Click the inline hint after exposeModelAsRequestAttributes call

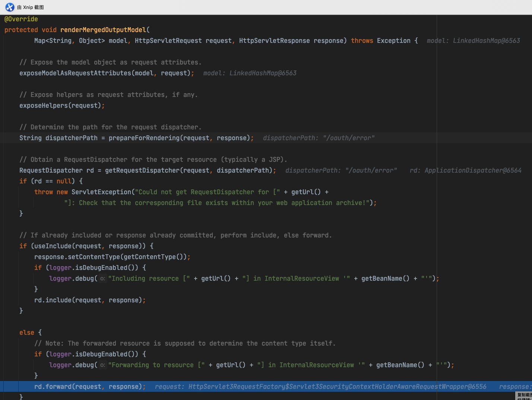click(250, 73)
